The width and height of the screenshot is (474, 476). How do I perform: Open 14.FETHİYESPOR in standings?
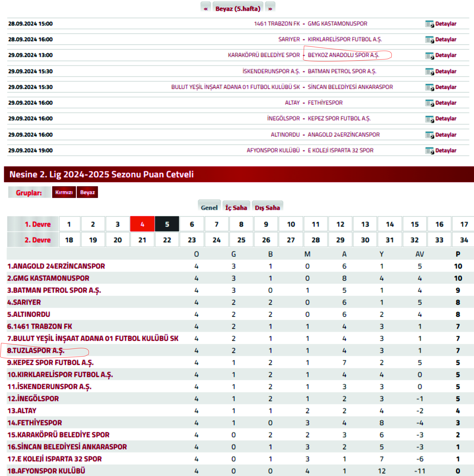point(35,423)
